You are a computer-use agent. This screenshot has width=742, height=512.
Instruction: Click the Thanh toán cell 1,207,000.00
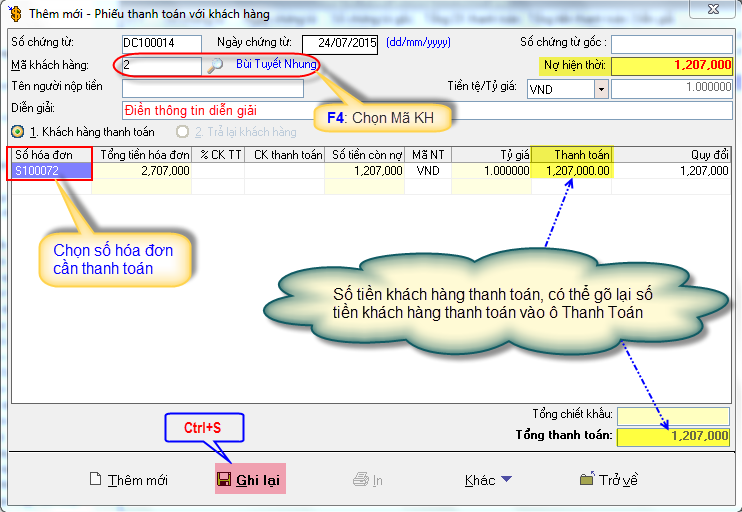(x=571, y=171)
